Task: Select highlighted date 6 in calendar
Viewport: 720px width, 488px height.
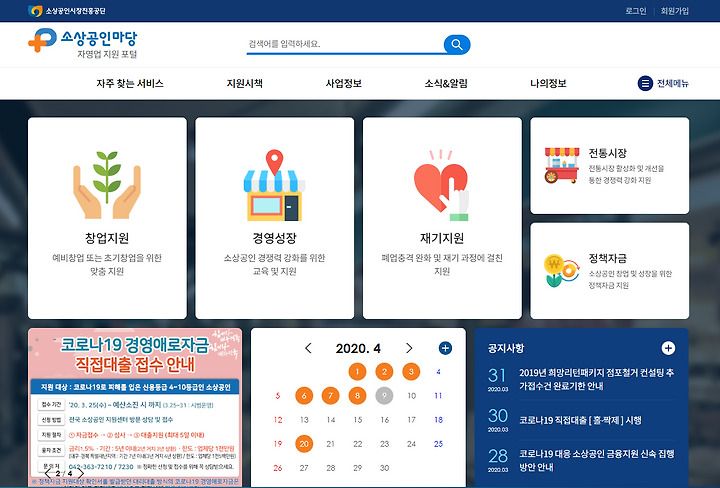Action: click(304, 395)
